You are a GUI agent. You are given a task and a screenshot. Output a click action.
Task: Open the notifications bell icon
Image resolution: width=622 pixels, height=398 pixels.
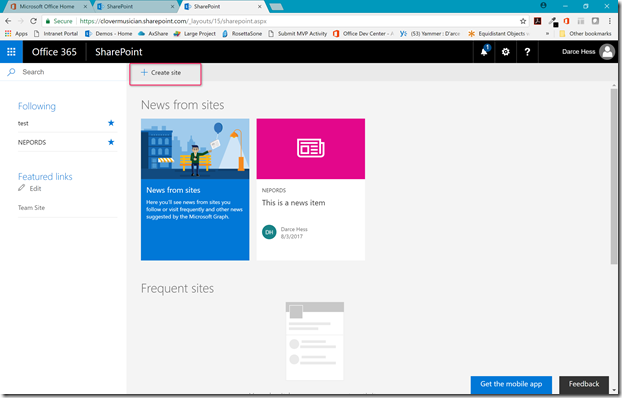point(484,52)
